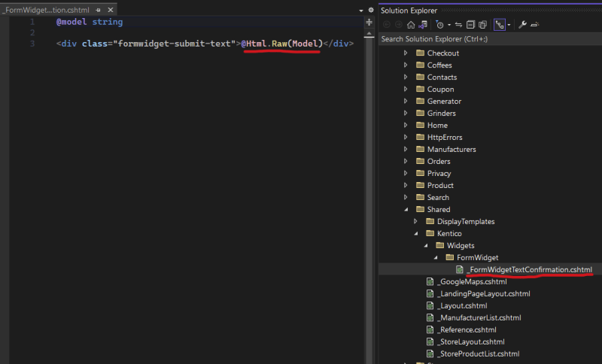This screenshot has height=364, width=602.
Task: Collapse the FormWidget folder
Action: click(x=436, y=258)
